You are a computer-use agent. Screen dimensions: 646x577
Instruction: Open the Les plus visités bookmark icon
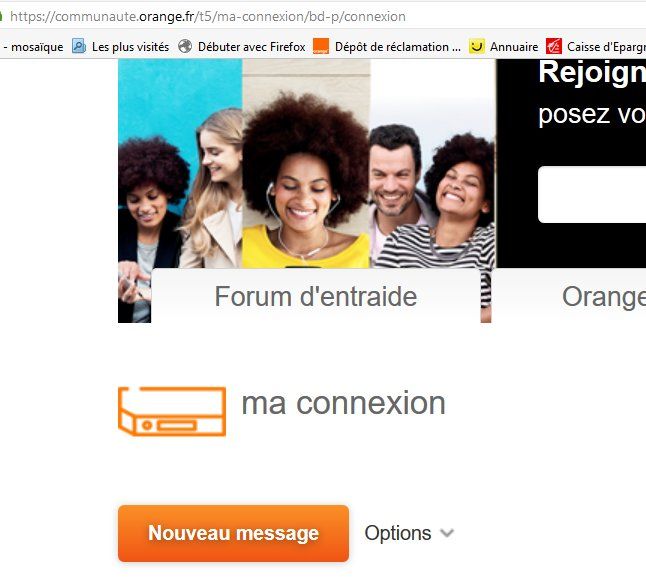pos(79,46)
